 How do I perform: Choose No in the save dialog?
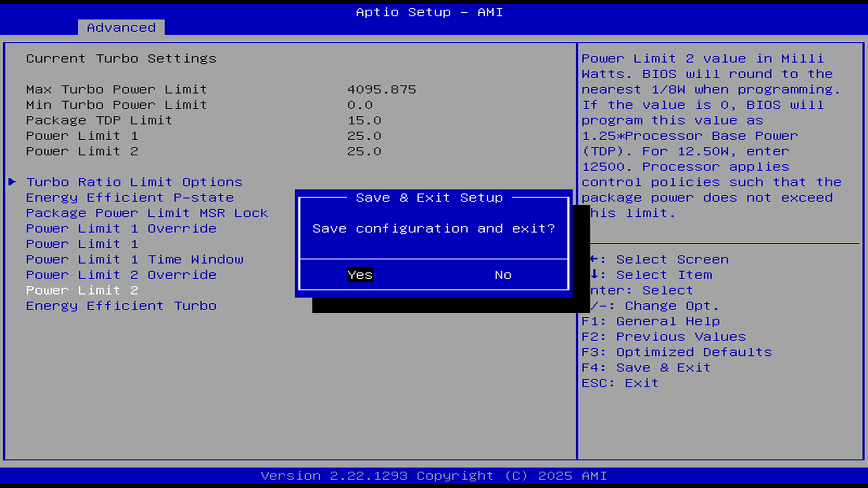[503, 275]
